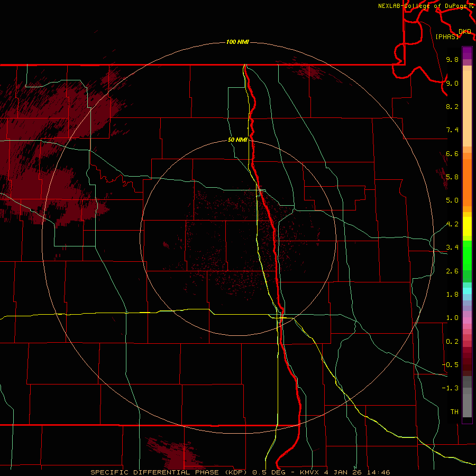Click the 8.2 value on color scale

click(452, 106)
